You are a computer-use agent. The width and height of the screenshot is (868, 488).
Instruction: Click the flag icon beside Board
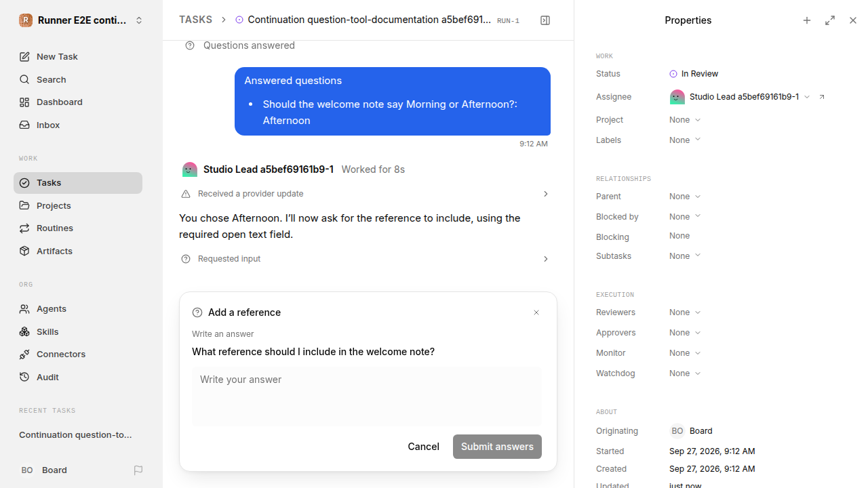pyautogui.click(x=138, y=470)
